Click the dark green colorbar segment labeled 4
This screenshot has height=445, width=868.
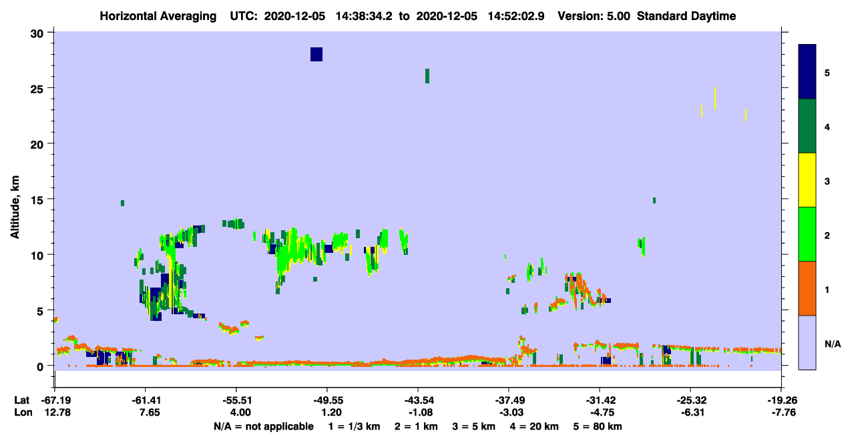[807, 126]
